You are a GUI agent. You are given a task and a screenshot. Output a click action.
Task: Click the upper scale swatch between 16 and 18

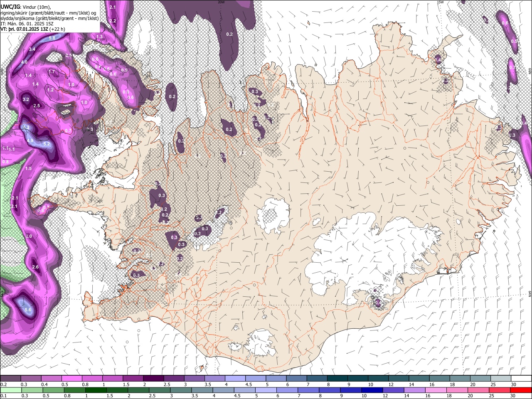pyautogui.click(x=440, y=379)
